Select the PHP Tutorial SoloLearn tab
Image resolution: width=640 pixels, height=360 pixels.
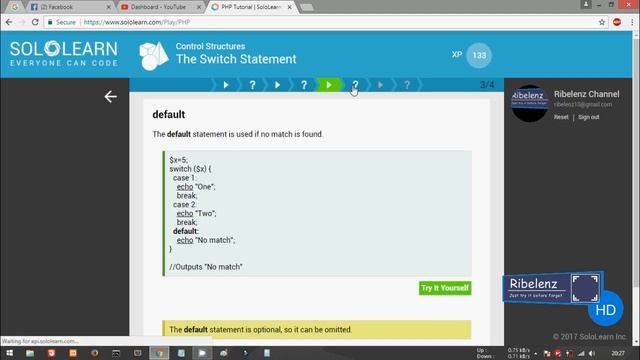[250, 7]
